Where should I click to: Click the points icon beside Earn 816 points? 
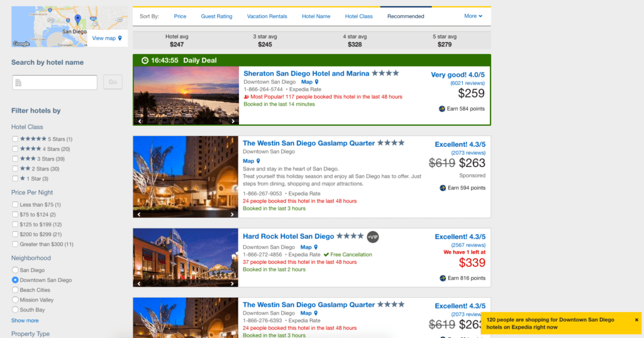443,278
